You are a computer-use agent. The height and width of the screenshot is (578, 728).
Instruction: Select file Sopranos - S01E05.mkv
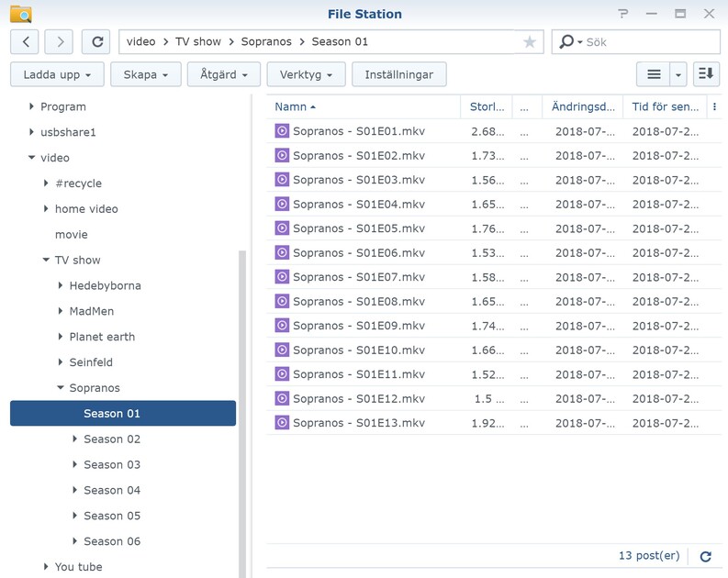tap(358, 228)
